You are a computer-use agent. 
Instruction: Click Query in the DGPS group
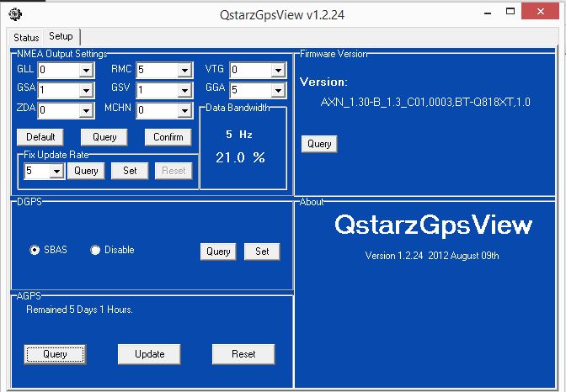[218, 252]
